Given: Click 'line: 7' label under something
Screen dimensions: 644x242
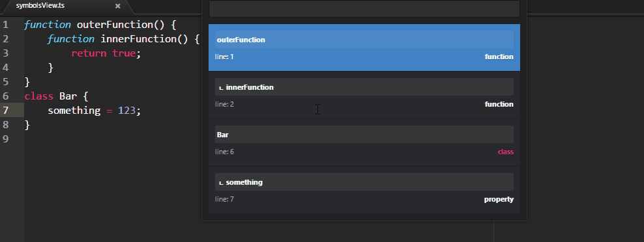Looking at the screenshot, I should 224,199.
